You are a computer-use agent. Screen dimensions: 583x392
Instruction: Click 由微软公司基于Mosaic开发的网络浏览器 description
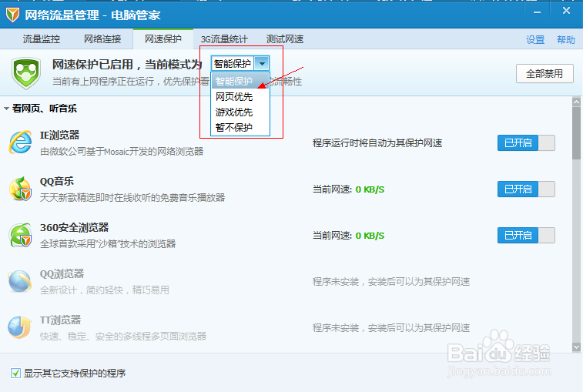(122, 152)
